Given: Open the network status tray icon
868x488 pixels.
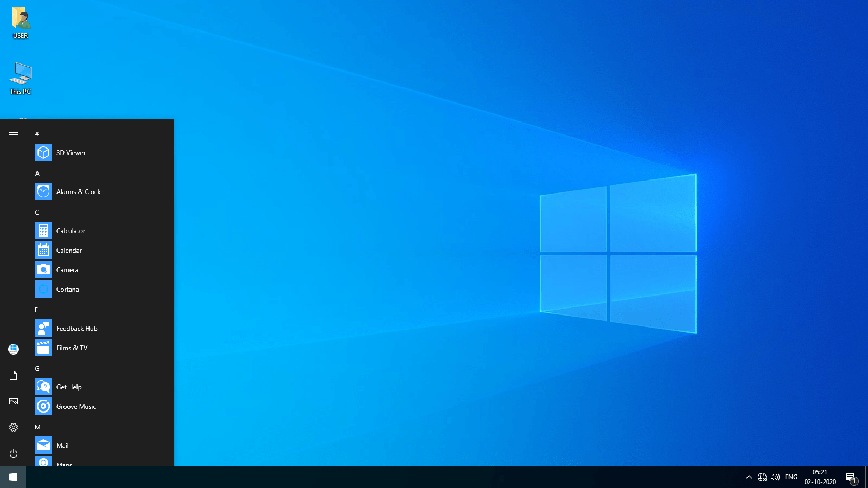Looking at the screenshot, I should point(762,477).
